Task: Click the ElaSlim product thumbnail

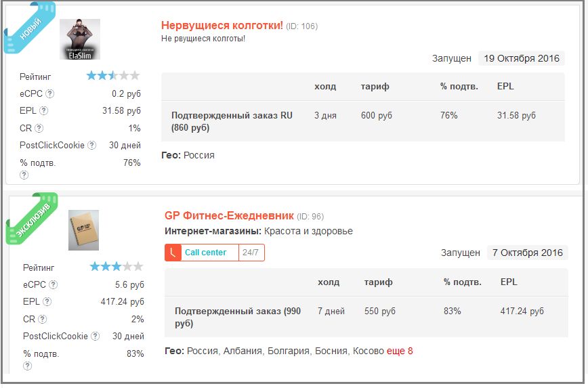Action: coord(80,39)
